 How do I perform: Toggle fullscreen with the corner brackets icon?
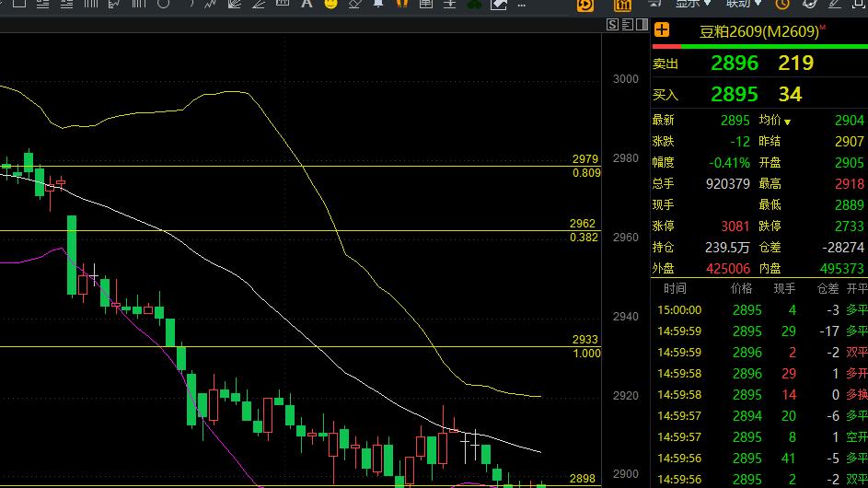(x=859, y=4)
